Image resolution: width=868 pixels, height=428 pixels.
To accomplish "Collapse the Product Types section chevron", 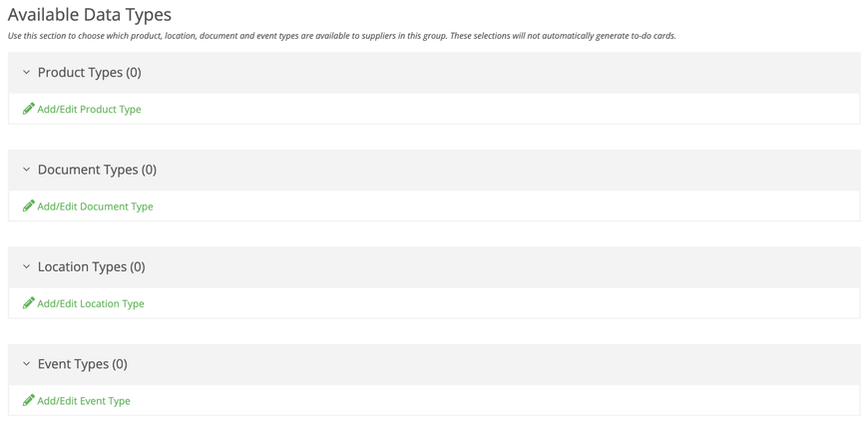I will (26, 73).
